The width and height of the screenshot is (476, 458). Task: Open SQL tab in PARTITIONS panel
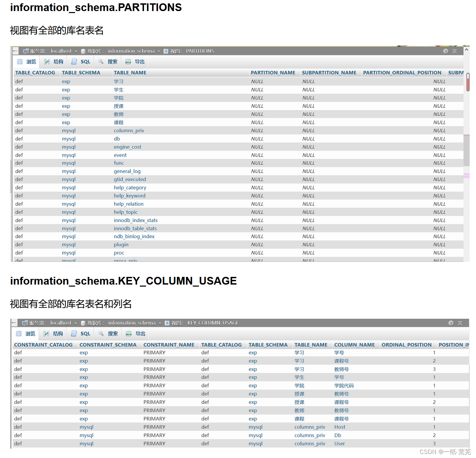(x=81, y=62)
